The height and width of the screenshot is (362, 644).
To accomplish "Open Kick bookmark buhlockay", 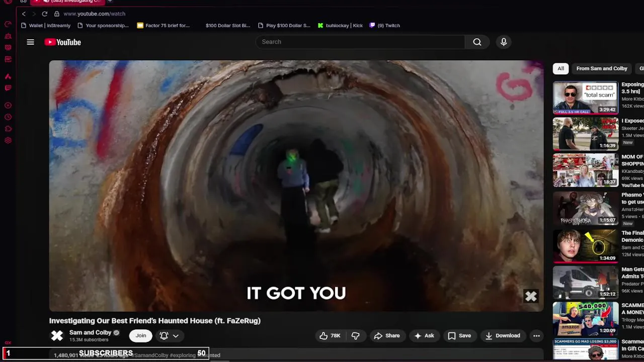I will point(340,26).
